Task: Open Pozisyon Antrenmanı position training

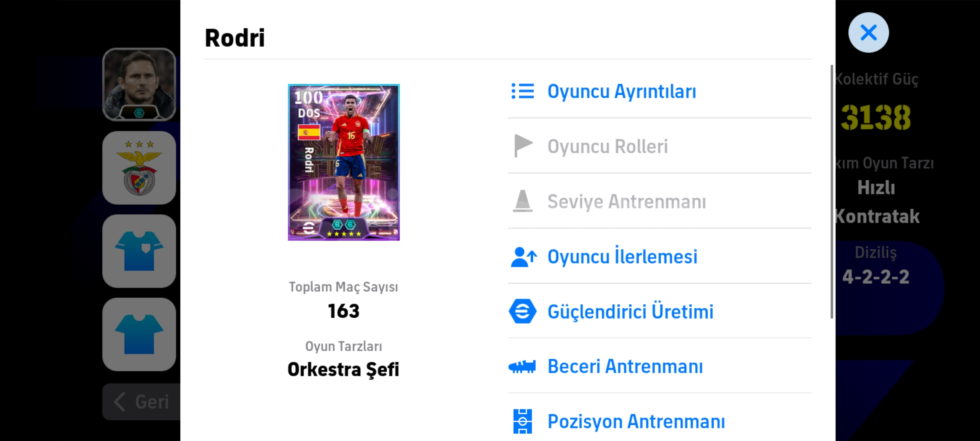Action: (x=636, y=421)
